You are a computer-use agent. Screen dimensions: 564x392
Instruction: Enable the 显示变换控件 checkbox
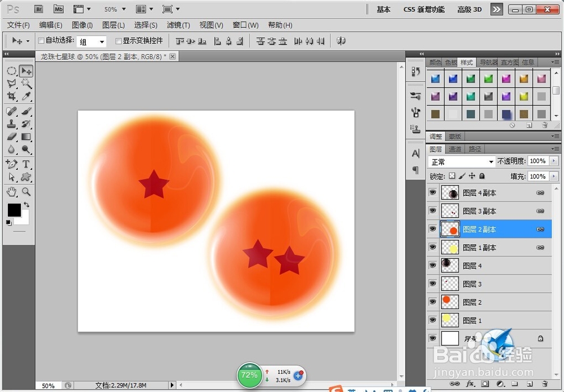tap(118, 41)
